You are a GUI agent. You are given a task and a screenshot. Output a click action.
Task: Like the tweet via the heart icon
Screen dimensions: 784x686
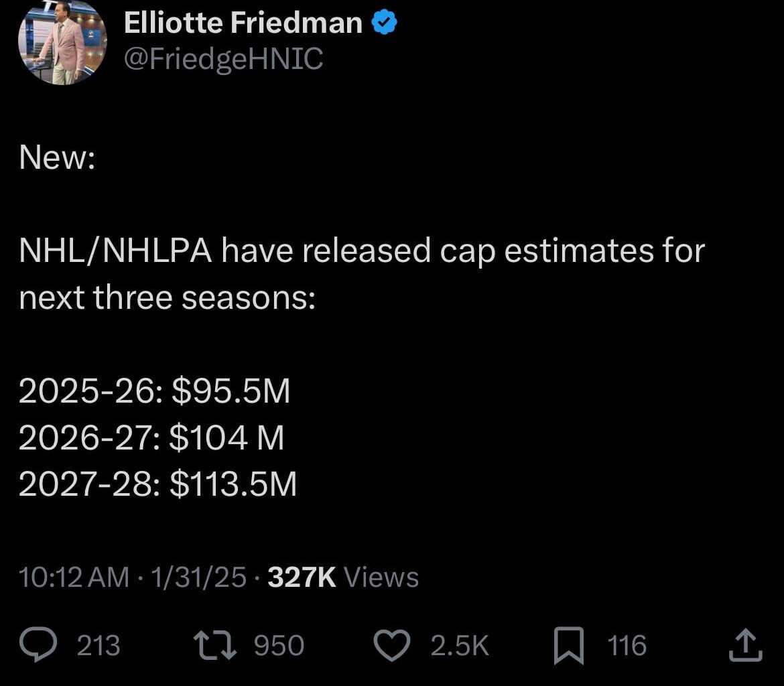click(391, 645)
